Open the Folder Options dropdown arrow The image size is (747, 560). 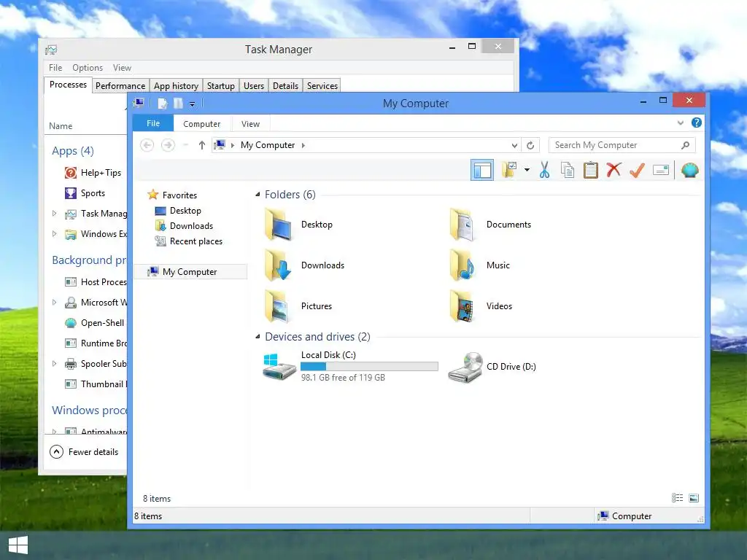tap(527, 170)
